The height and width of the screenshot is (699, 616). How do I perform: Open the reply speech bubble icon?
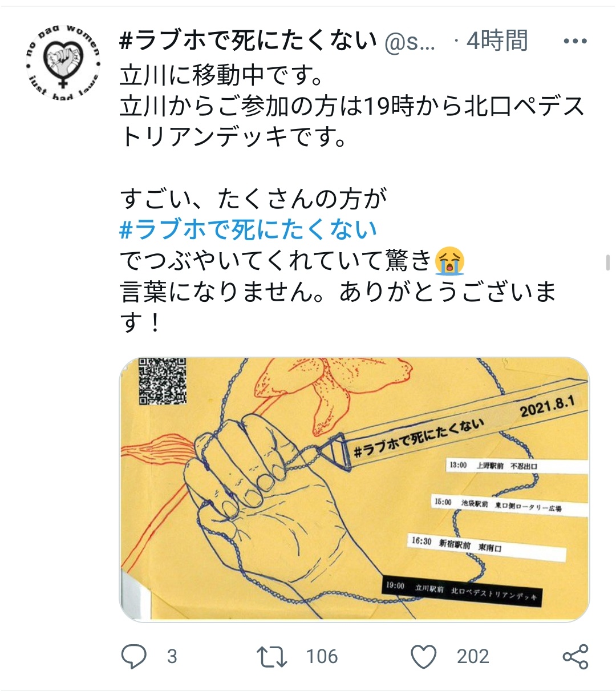134,657
